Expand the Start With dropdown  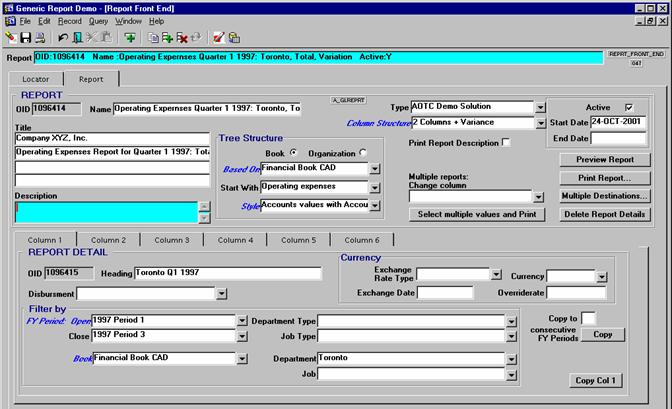coord(375,188)
